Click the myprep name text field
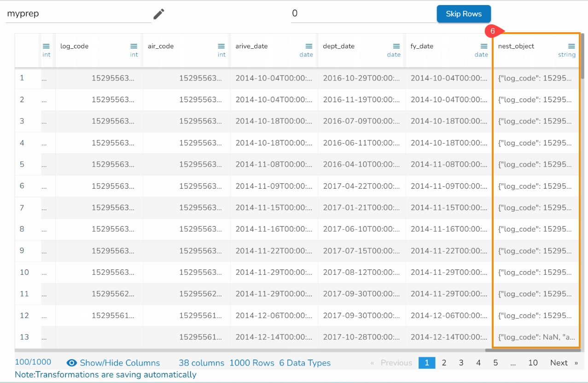Image resolution: width=588 pixels, height=383 pixels. (78, 14)
